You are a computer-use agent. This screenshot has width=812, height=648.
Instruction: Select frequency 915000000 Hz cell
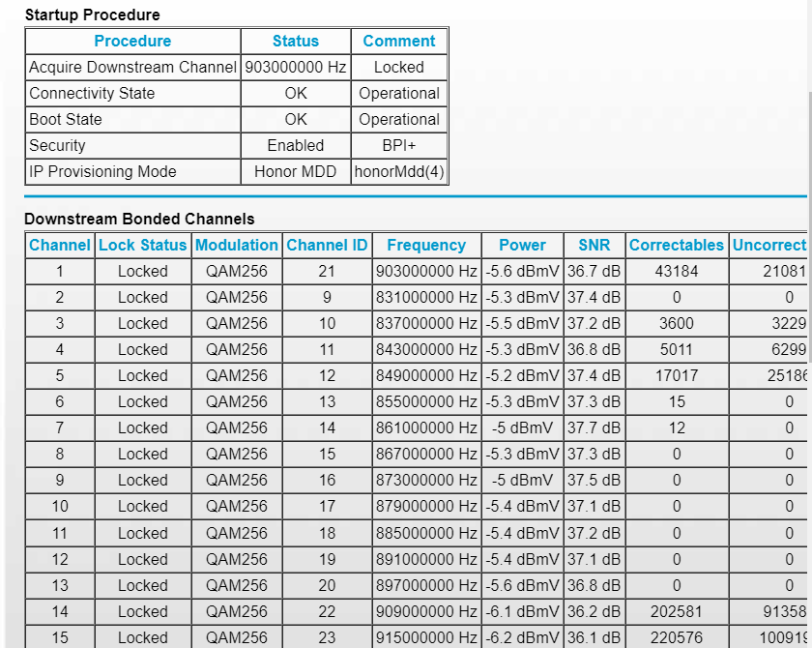(x=426, y=637)
